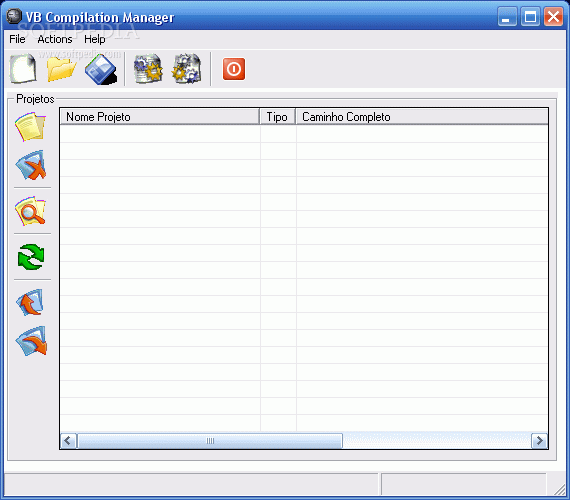The height and width of the screenshot is (500, 570).
Task: Click the document with gears compile icon
Action: click(x=148, y=69)
